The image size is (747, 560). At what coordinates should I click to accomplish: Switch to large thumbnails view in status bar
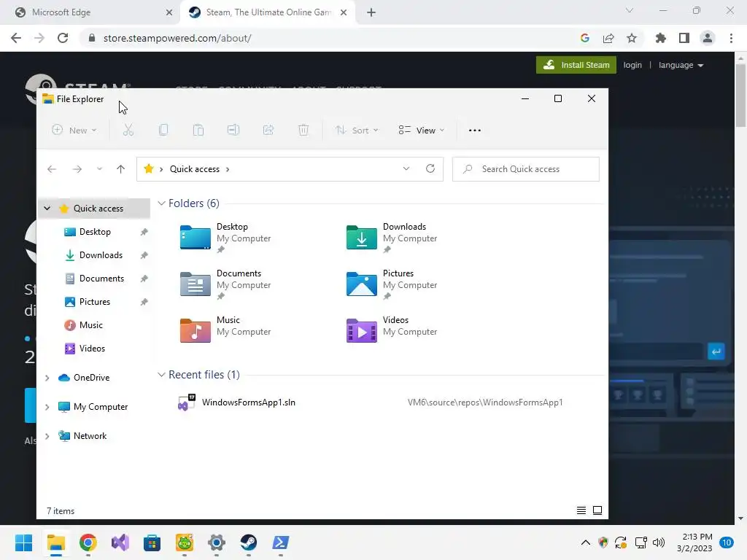(x=597, y=510)
